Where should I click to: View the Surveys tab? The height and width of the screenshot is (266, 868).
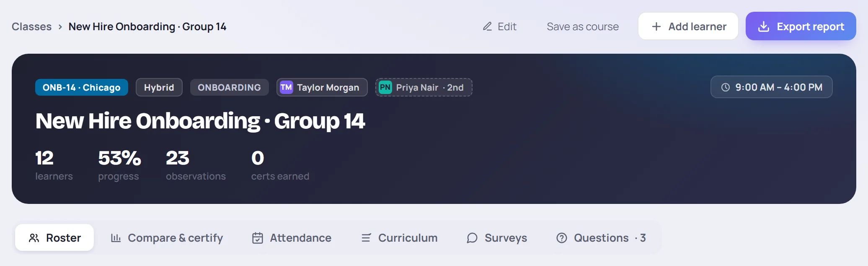[x=497, y=237]
